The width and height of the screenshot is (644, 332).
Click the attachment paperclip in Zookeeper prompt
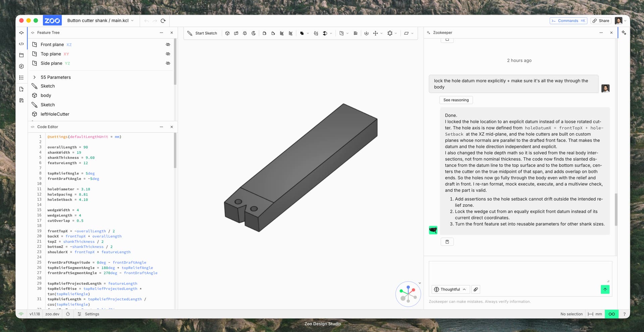[476, 289]
